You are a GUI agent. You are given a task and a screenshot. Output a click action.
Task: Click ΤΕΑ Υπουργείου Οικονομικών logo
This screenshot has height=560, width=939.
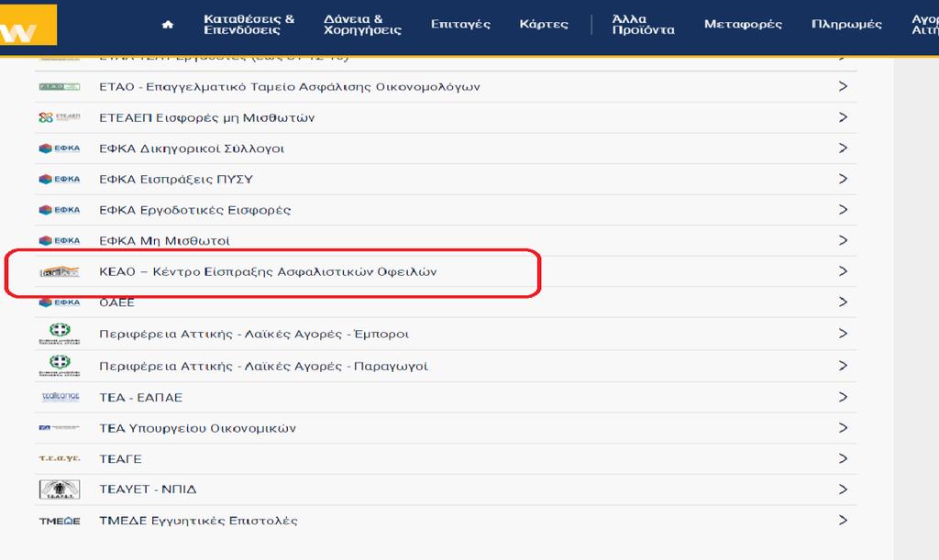point(60,428)
